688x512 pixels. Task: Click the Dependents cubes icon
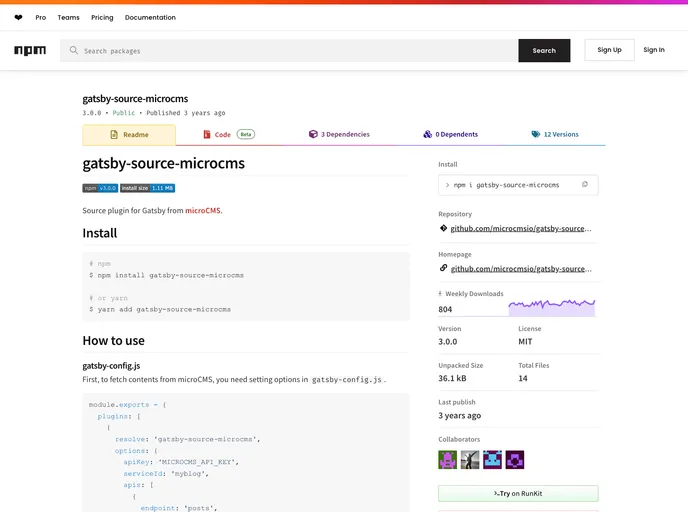(x=427, y=134)
